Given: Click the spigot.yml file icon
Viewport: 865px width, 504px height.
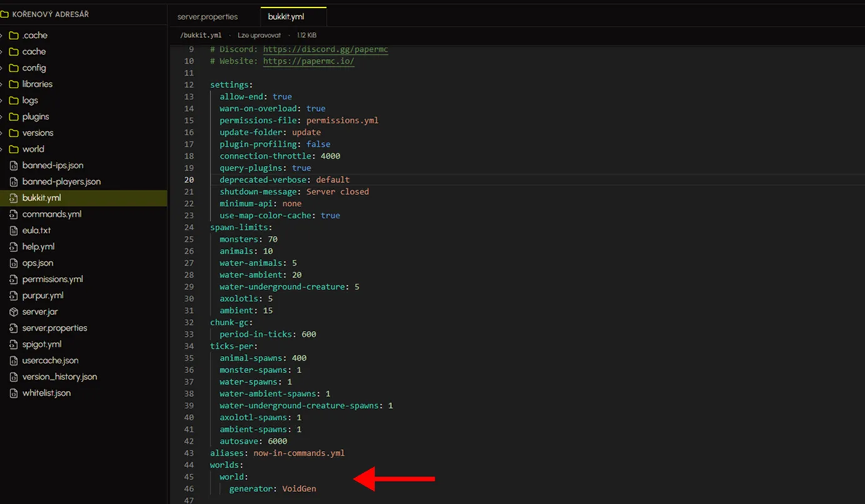Looking at the screenshot, I should pyautogui.click(x=14, y=345).
